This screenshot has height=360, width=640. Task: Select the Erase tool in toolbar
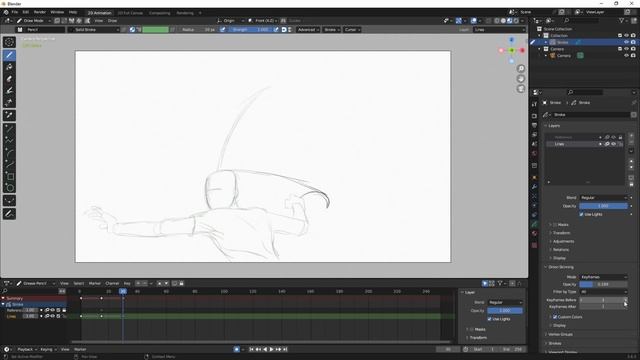point(9,79)
